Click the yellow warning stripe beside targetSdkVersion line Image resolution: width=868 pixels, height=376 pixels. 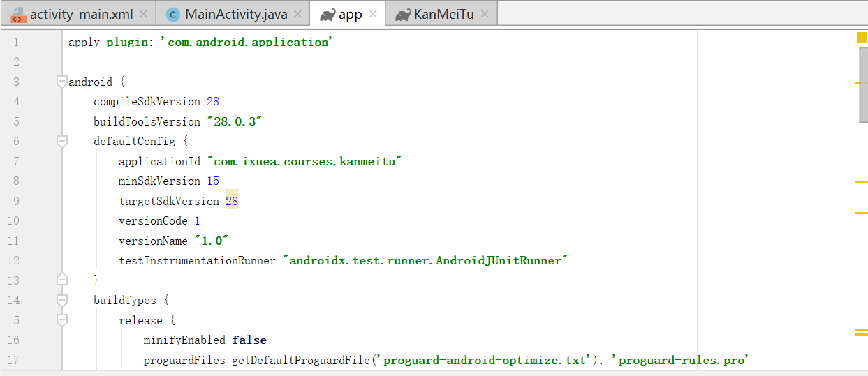pos(862,212)
